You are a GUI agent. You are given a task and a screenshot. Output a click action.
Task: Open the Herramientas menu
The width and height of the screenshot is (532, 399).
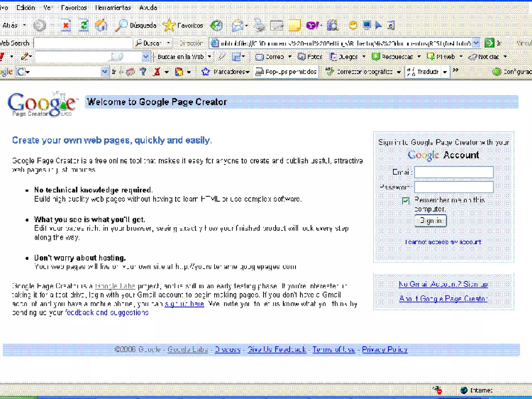coord(113,8)
